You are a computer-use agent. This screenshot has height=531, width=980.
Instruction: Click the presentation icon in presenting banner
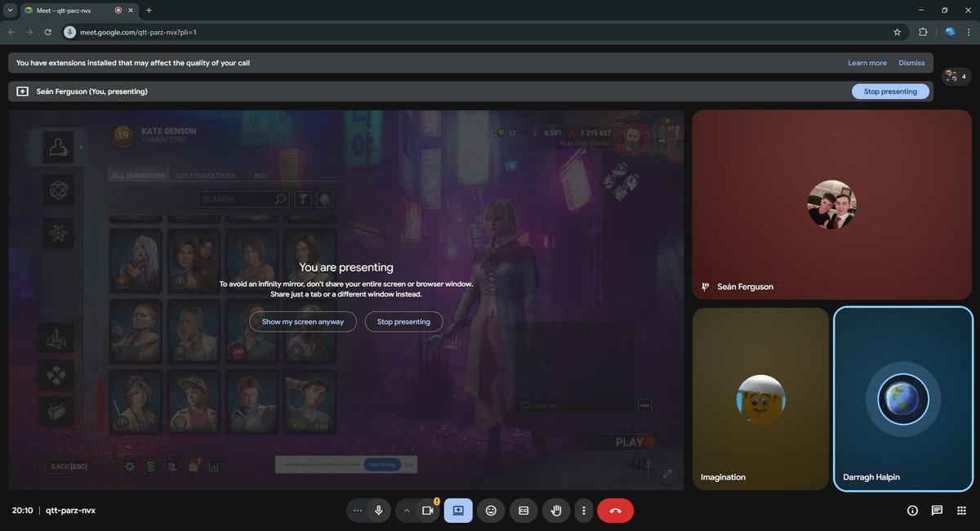tap(22, 91)
